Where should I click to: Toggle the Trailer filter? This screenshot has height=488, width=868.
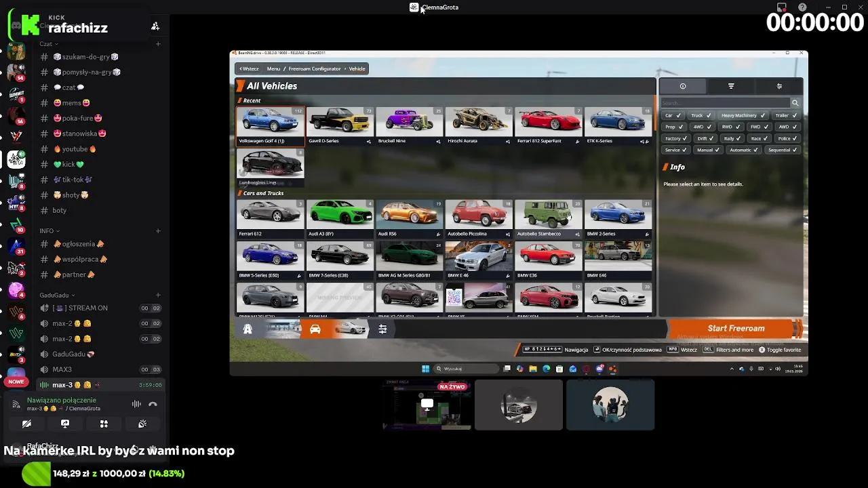pos(786,115)
